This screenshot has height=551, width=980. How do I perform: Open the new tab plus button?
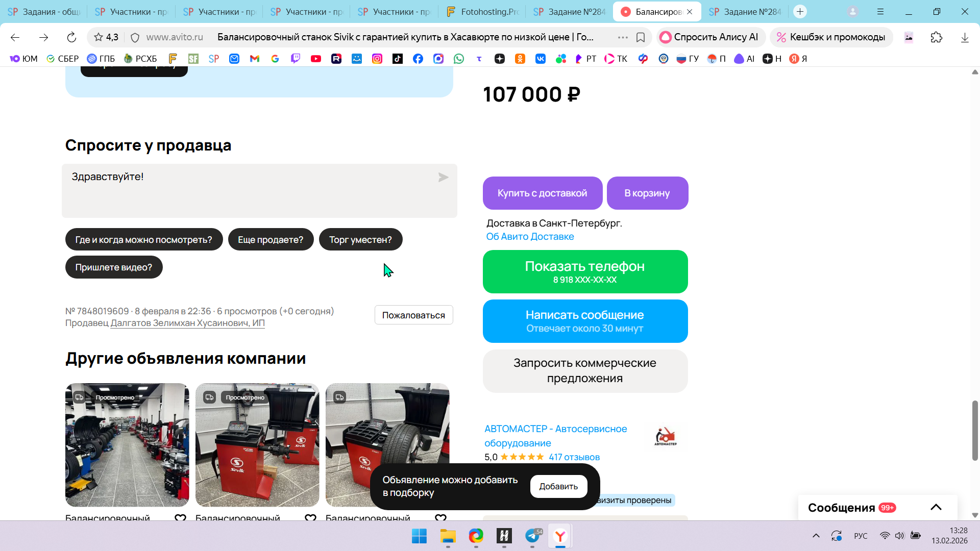click(800, 11)
